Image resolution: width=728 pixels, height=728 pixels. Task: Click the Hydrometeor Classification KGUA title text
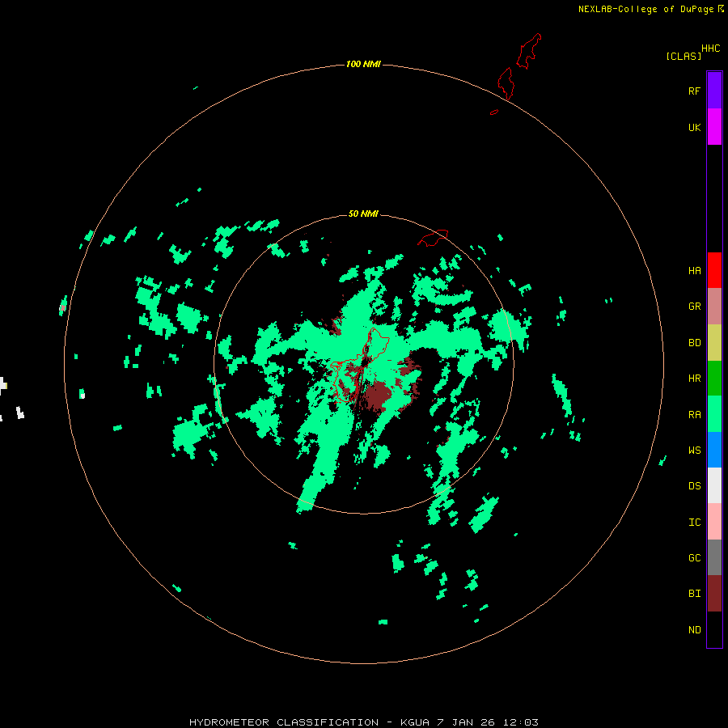coord(363,722)
